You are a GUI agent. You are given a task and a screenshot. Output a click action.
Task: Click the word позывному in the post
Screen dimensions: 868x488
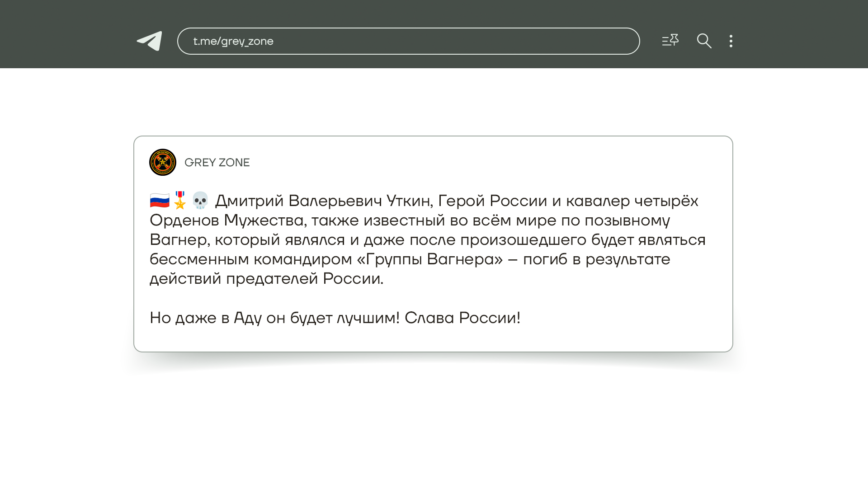pyautogui.click(x=627, y=221)
